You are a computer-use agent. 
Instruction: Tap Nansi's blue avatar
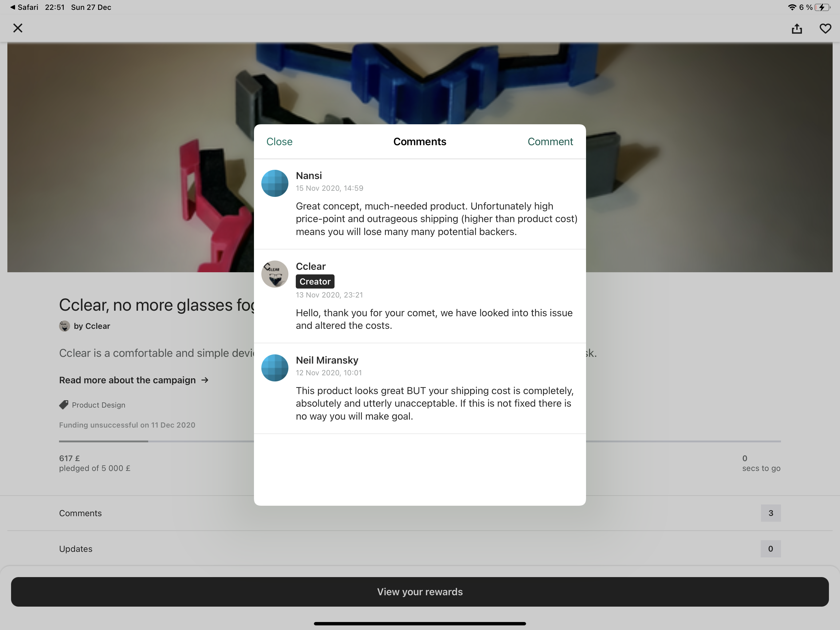tap(275, 183)
